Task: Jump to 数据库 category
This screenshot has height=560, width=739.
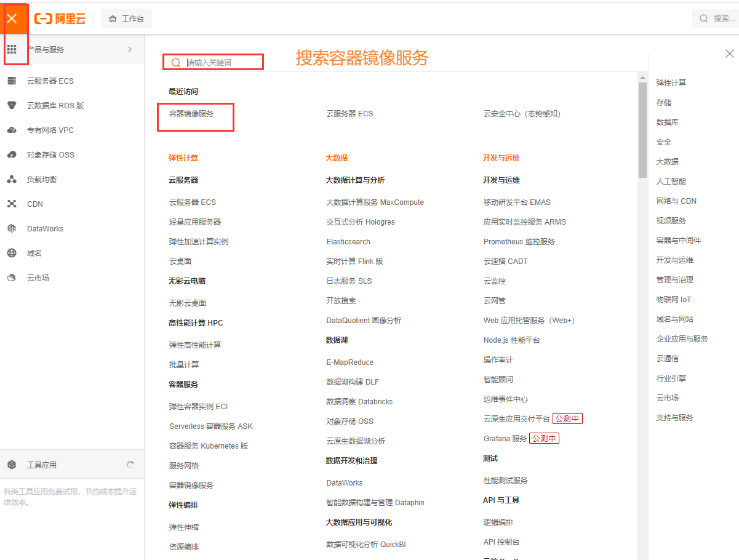Action: 668,122
